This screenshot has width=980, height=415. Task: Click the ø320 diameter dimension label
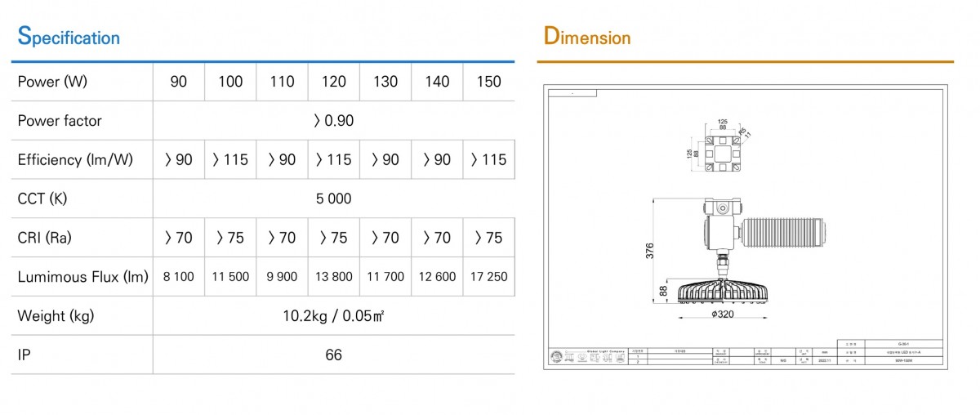pyautogui.click(x=723, y=312)
